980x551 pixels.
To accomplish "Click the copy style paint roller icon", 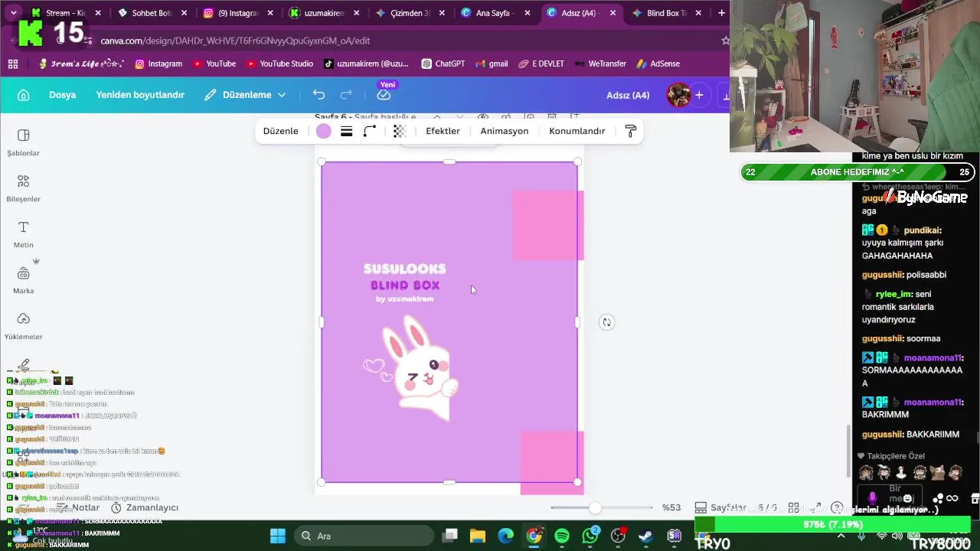I will [x=631, y=131].
